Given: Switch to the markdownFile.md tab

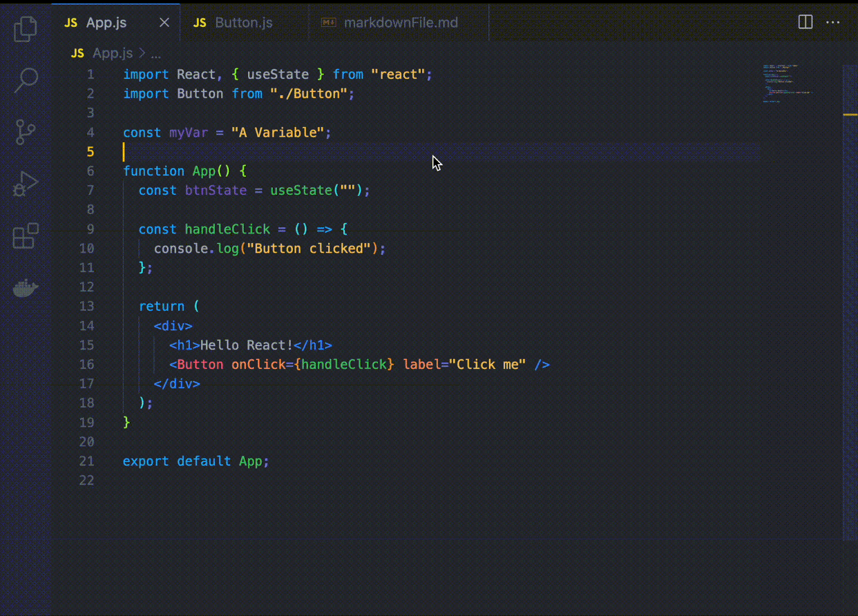Looking at the screenshot, I should 400,22.
